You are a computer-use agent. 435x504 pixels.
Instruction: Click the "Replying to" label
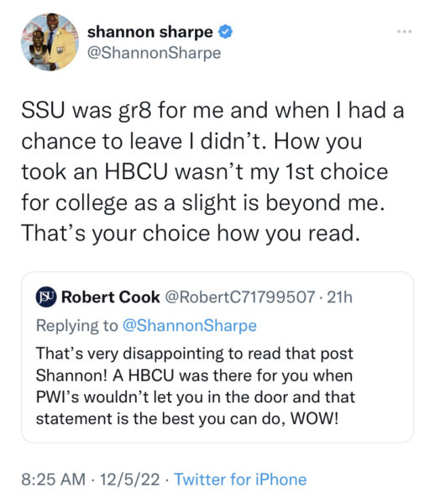(x=77, y=326)
